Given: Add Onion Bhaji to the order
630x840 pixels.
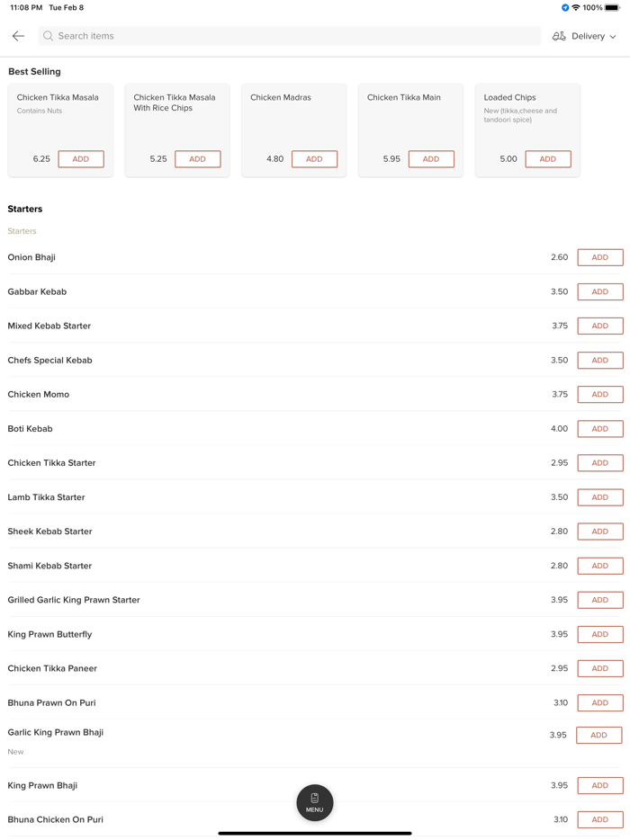Looking at the screenshot, I should pyautogui.click(x=599, y=257).
